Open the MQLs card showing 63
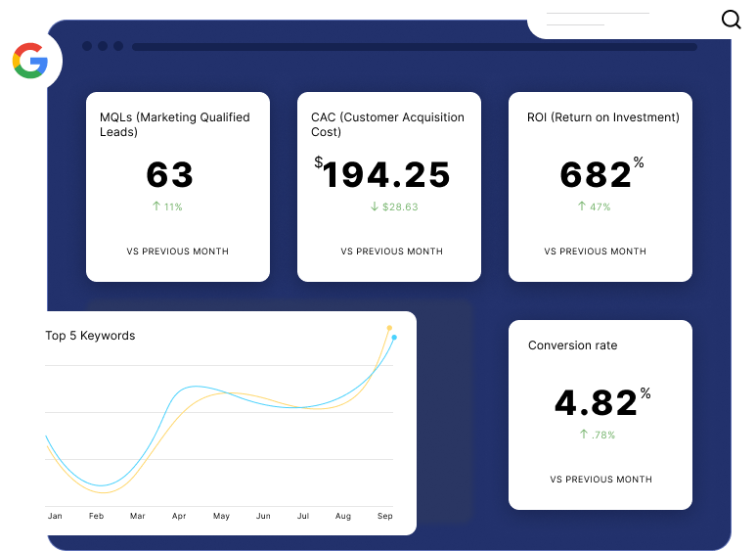 pyautogui.click(x=177, y=186)
